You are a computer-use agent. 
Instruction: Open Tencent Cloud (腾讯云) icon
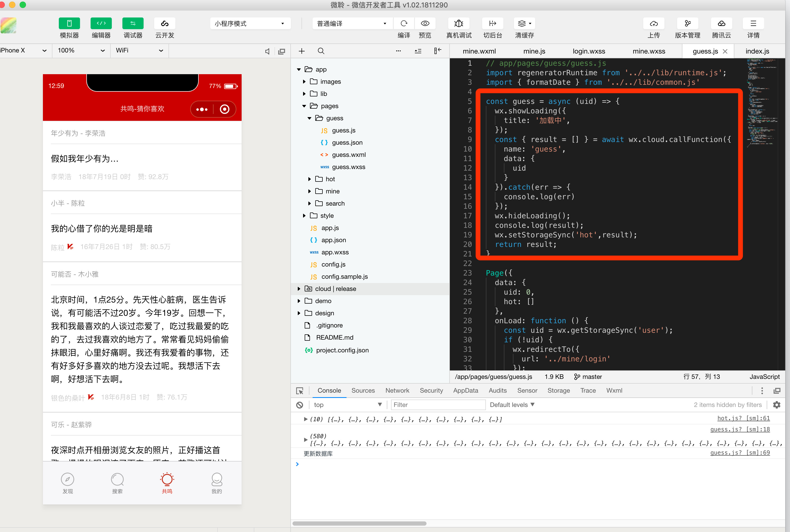(721, 23)
